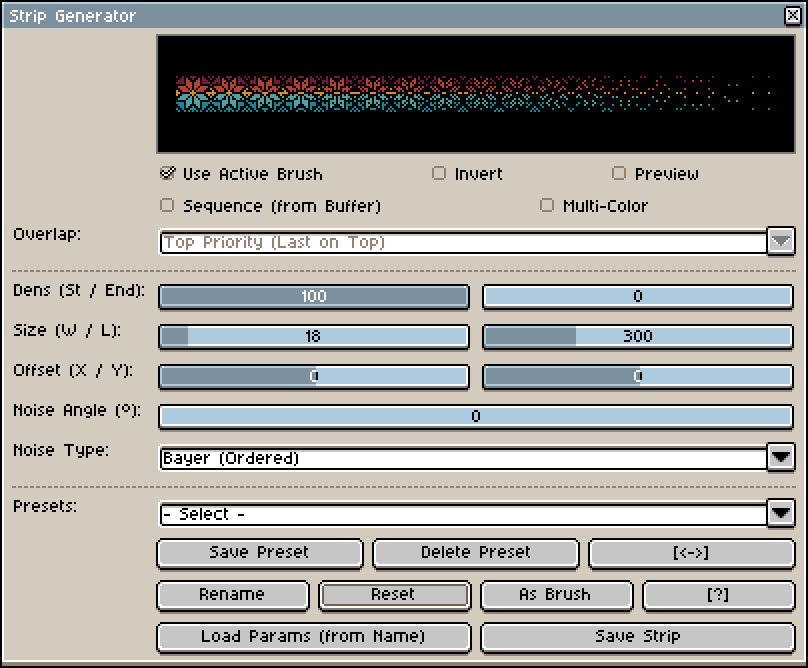
Task: Click the [<->] swap button
Action: (x=692, y=553)
